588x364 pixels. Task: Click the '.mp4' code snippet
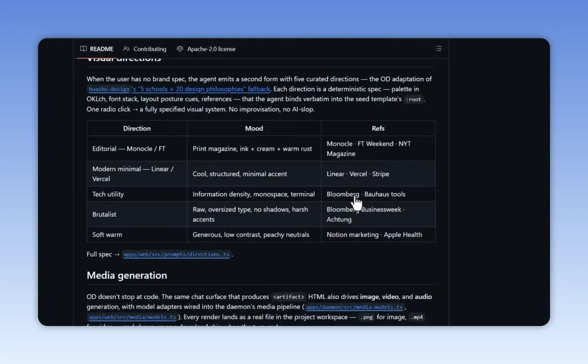tap(417, 317)
